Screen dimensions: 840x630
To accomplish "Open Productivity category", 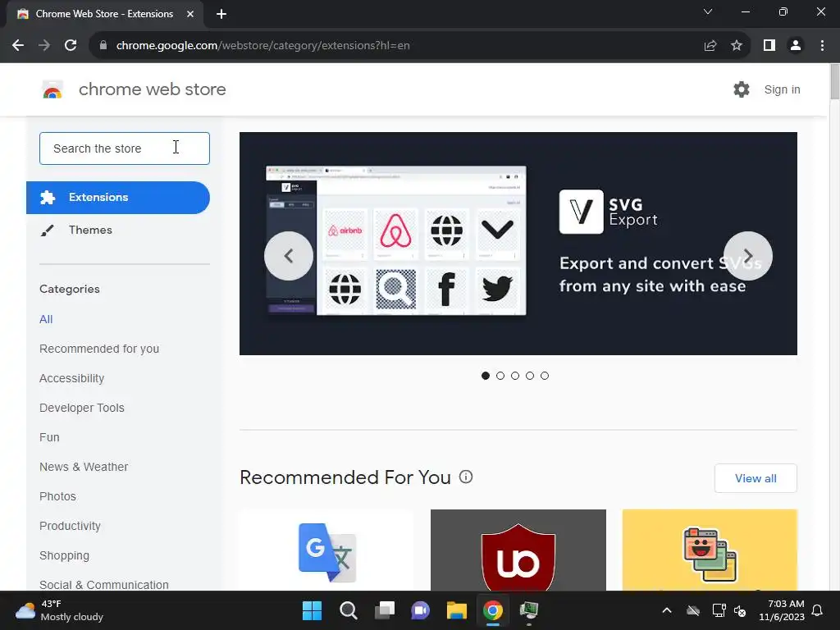I will point(71,526).
